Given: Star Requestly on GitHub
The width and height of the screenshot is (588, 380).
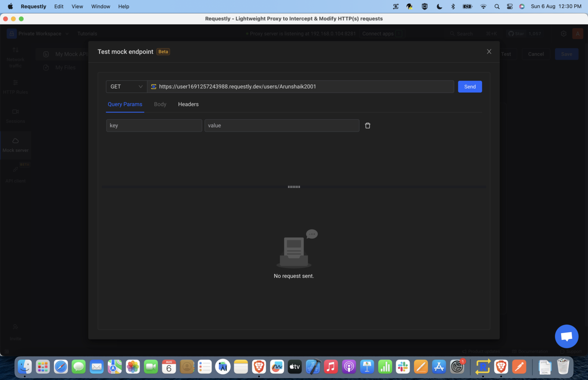Looking at the screenshot, I should tap(519, 33).
